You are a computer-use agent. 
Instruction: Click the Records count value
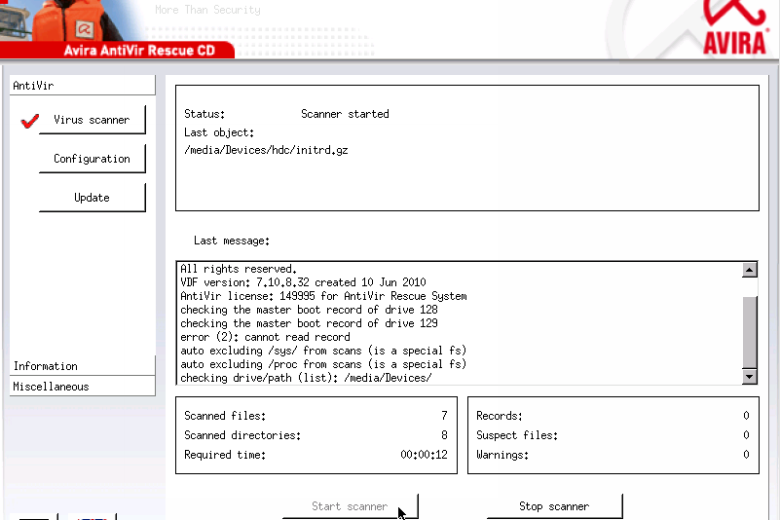[x=746, y=416]
